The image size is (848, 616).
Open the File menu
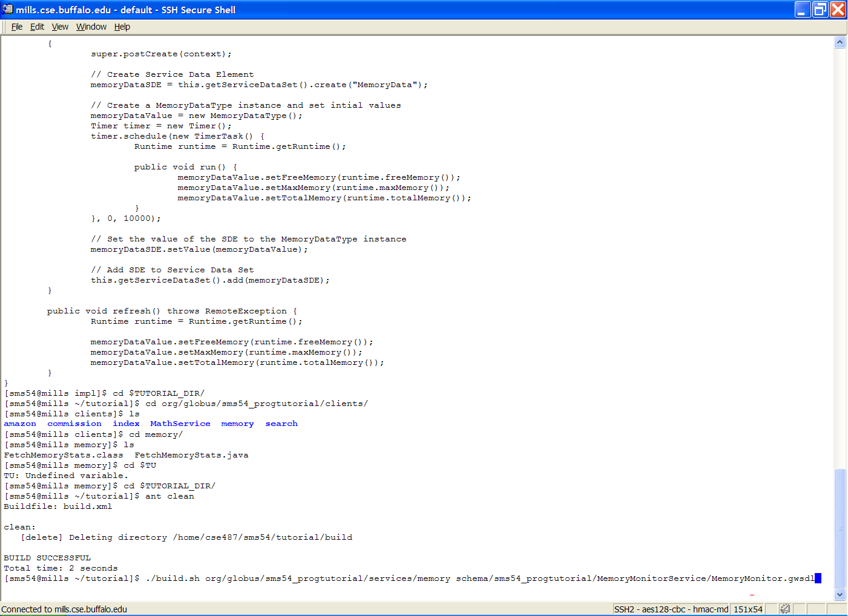tap(17, 27)
